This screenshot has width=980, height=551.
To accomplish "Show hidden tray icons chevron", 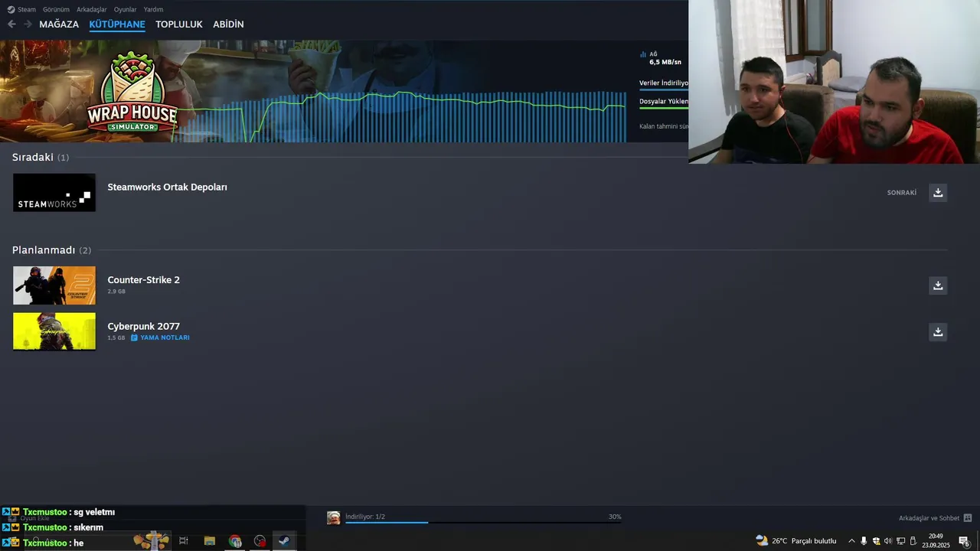I will coord(851,541).
